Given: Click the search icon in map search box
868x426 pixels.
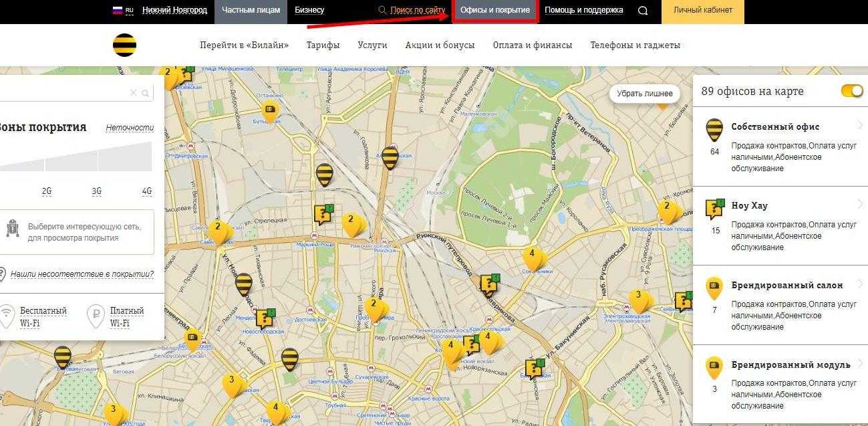Looking at the screenshot, I should [x=146, y=94].
